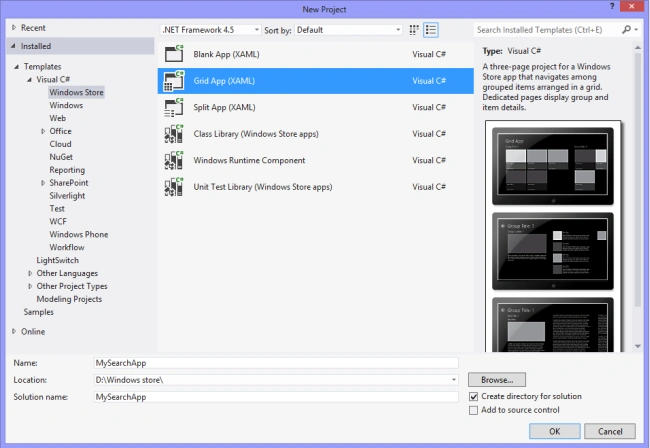
Task: Expand the Other Project Types node
Action: tap(30, 286)
